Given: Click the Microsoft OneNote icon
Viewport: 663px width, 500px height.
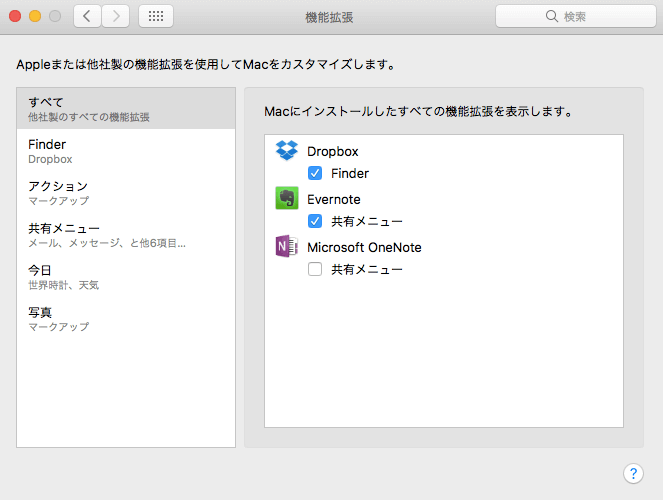Looking at the screenshot, I should [287, 246].
